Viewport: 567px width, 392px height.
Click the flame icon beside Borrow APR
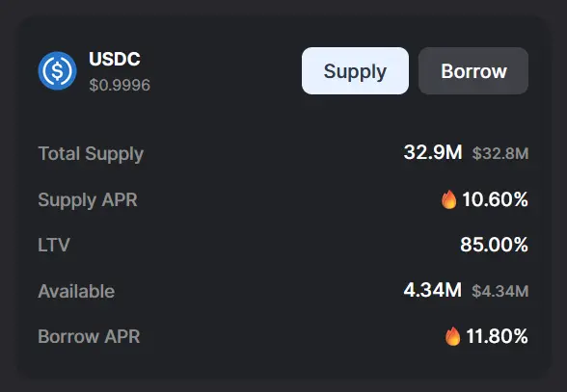pos(453,336)
